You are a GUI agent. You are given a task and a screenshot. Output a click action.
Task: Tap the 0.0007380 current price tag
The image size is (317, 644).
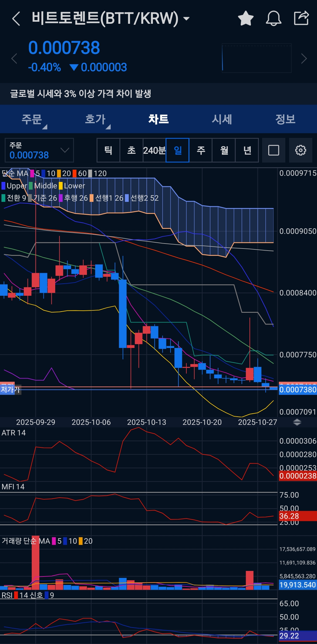[298, 390]
